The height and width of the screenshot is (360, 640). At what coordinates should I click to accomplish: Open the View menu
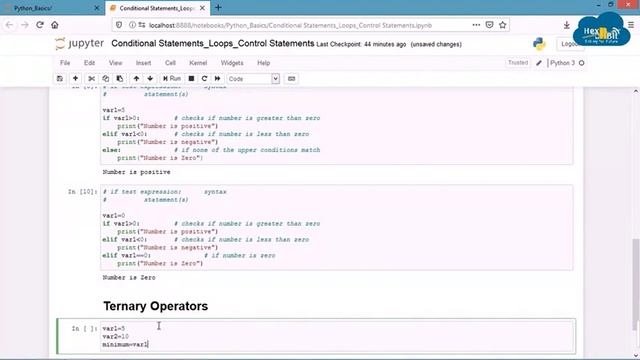(x=116, y=63)
